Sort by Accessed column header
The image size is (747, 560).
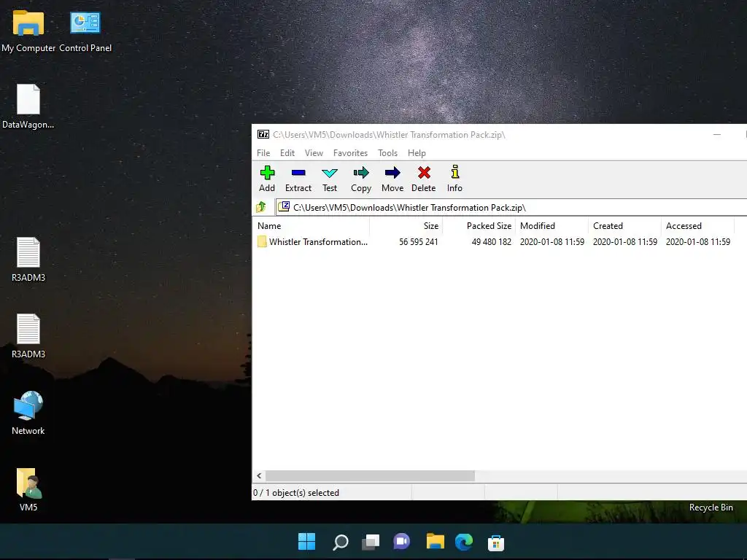[x=698, y=226]
